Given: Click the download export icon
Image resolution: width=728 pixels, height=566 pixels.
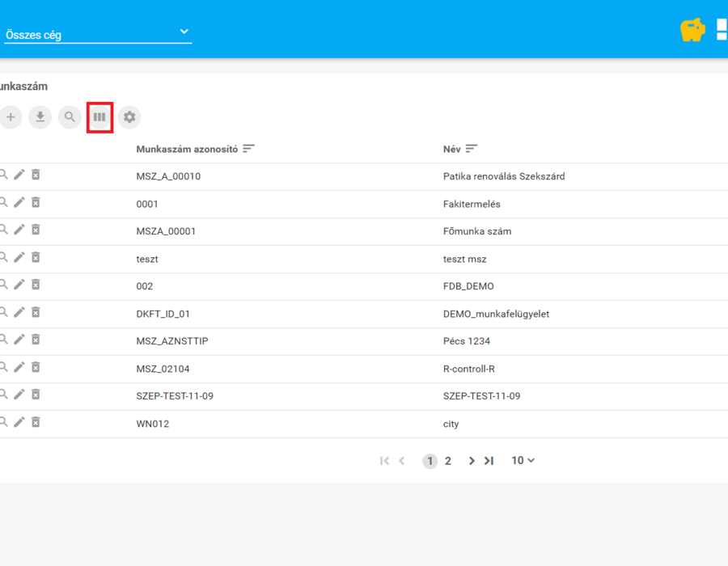Looking at the screenshot, I should [x=40, y=117].
